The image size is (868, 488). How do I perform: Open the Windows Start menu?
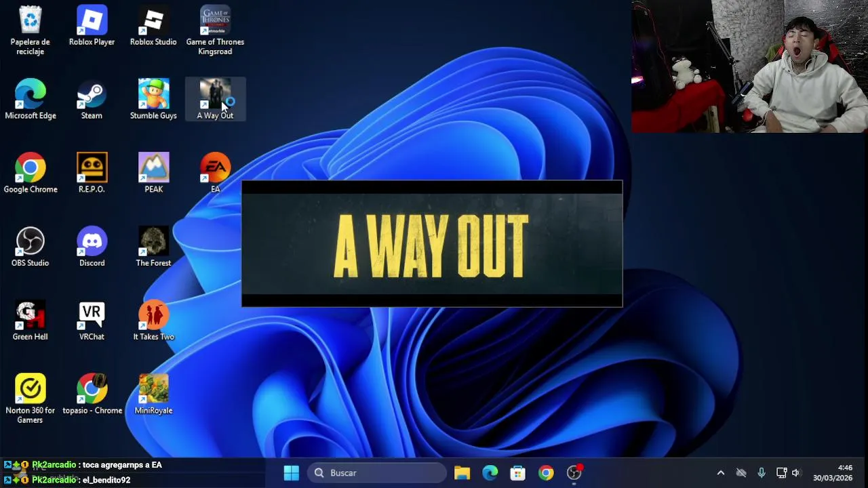point(292,473)
